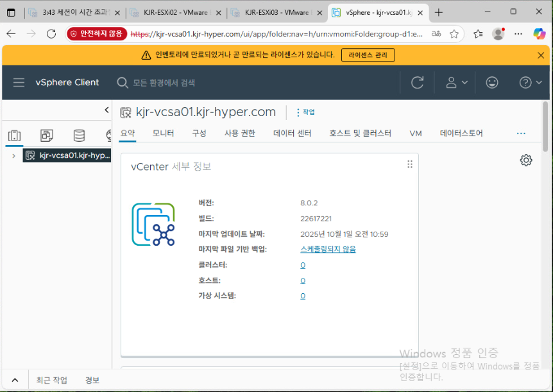Viewport: 553px width, 392px height.
Task: Switch to the KJR-ESXi02 browser tab
Action: click(x=175, y=13)
